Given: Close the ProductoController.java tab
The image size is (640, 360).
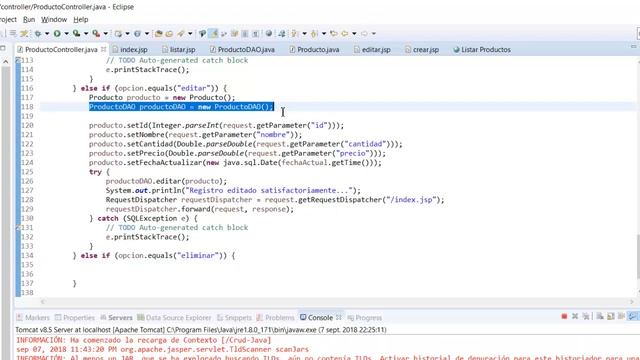Looking at the screenshot, I should 103,49.
